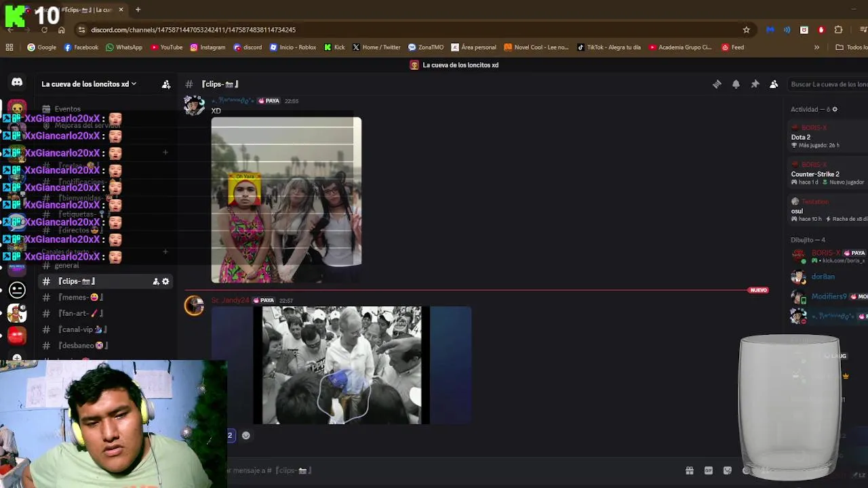
Task: Open TikTok - Alegra tu día bookmark
Action: coord(608,47)
